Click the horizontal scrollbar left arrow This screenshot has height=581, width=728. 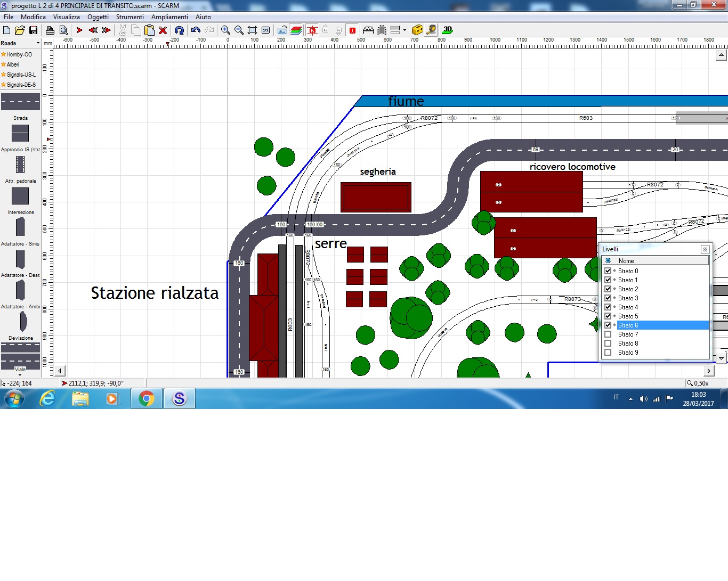click(x=60, y=371)
